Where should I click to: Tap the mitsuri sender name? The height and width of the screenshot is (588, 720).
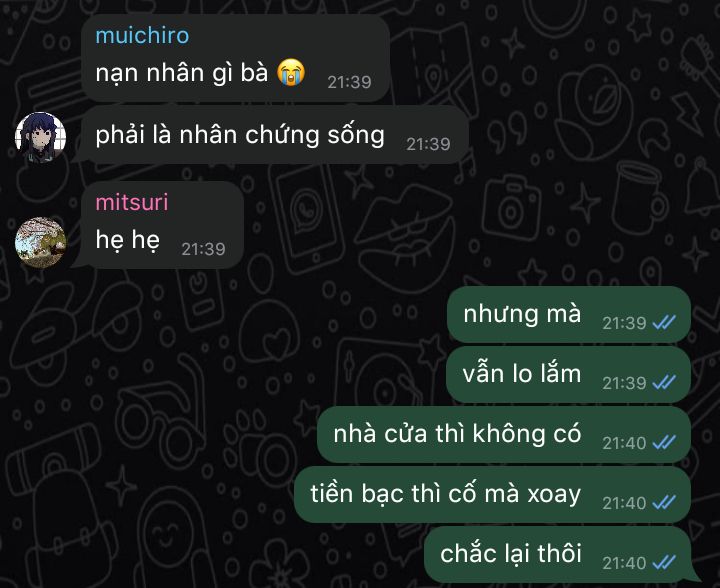click(x=132, y=202)
